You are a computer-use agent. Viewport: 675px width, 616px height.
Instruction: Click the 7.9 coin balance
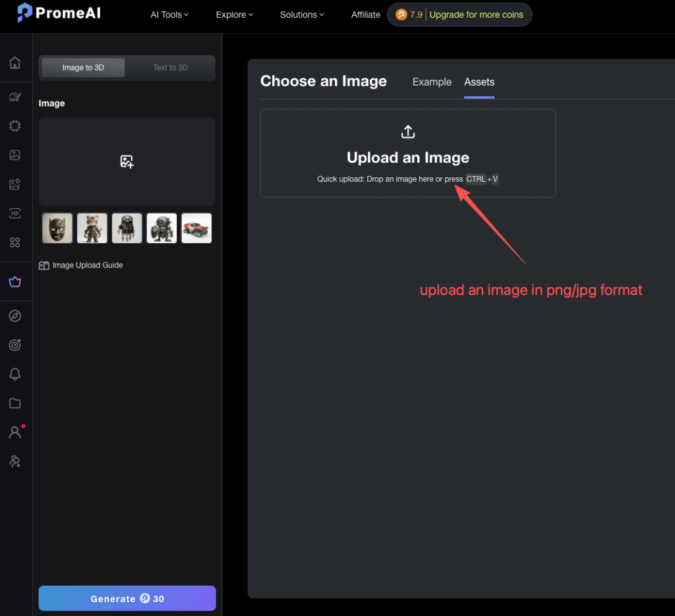[x=416, y=14]
